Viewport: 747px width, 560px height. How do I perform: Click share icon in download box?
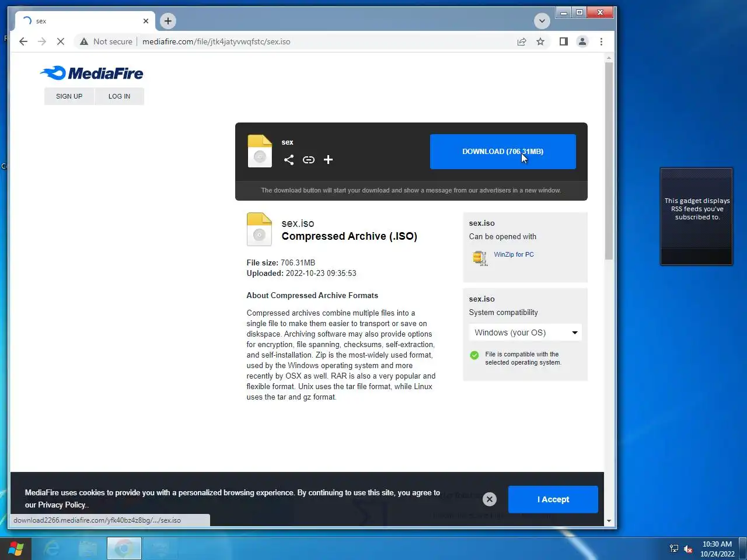coord(289,160)
